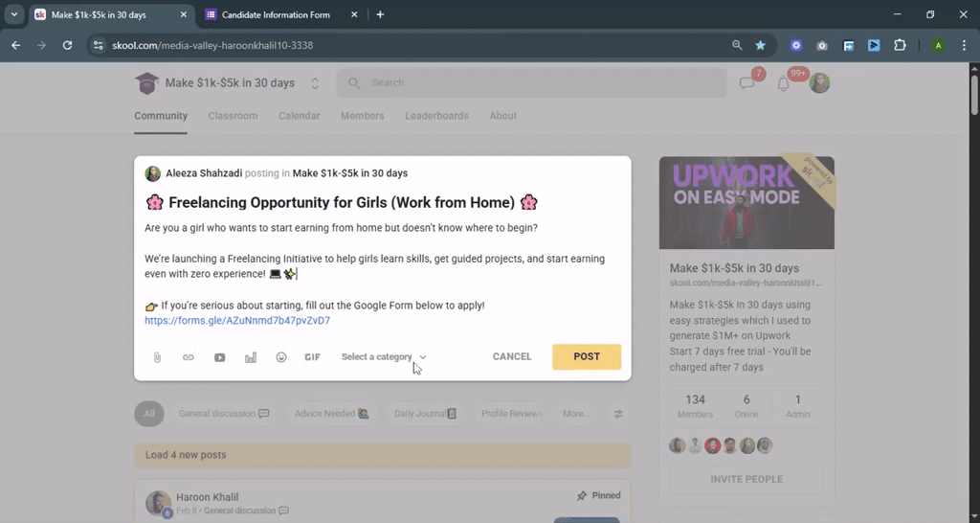Filter by General discussion category
The width and height of the screenshot is (980, 523).
tap(224, 414)
